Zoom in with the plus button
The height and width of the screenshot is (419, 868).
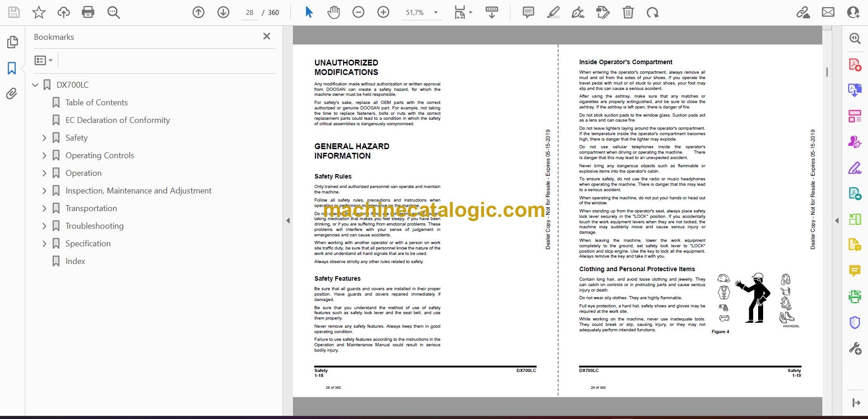pyautogui.click(x=383, y=12)
